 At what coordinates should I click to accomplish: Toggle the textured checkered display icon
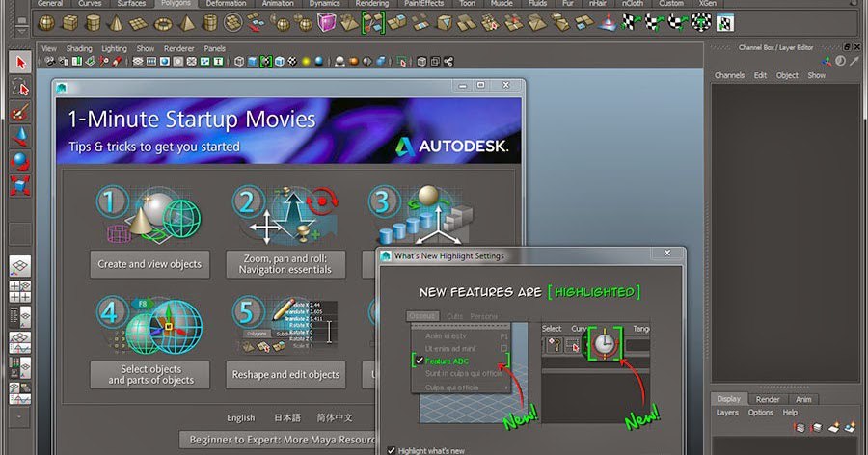[293, 62]
